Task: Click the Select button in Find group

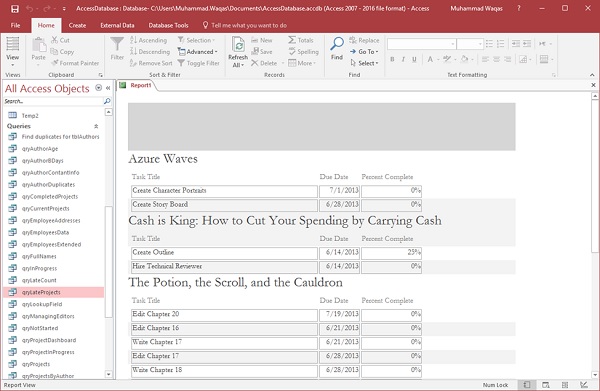Action: (364, 63)
